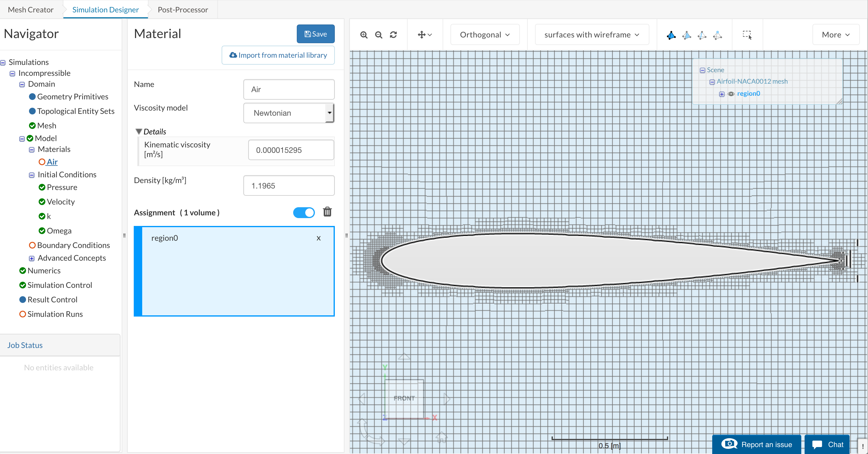Viewport: 868px width, 454px height.
Task: Click the zoom out magnifier icon
Action: click(x=378, y=35)
